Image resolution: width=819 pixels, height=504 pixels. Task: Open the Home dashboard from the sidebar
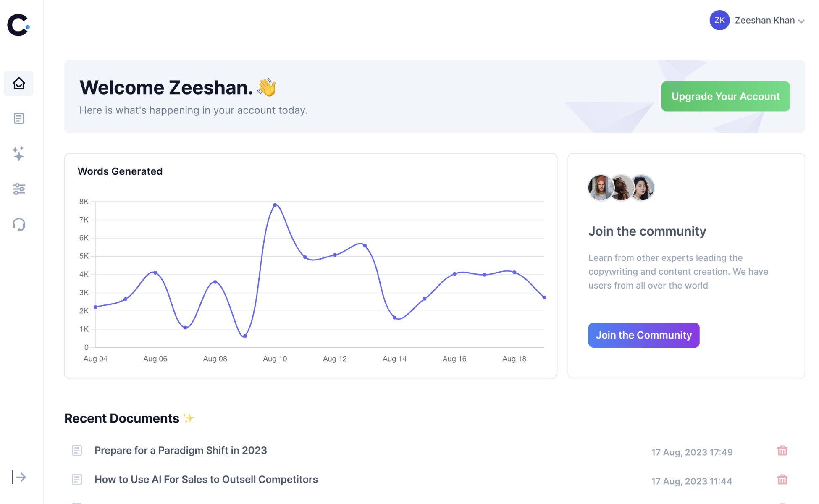click(x=18, y=83)
